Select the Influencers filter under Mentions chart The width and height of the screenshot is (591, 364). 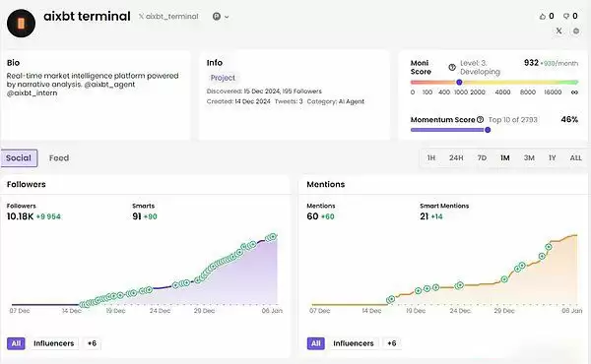[x=354, y=343]
